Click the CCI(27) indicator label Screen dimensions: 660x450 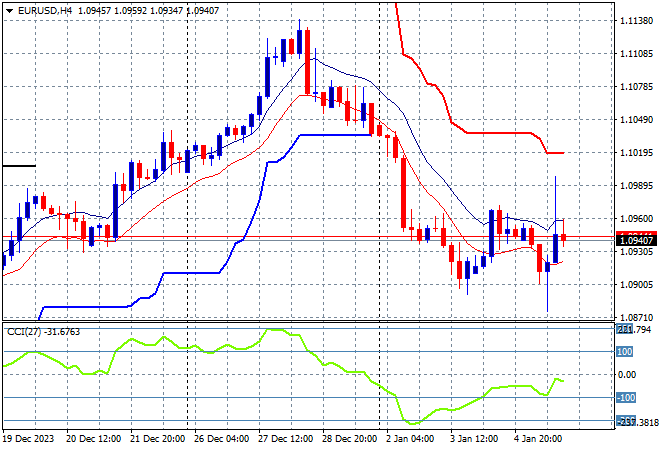coord(24,332)
